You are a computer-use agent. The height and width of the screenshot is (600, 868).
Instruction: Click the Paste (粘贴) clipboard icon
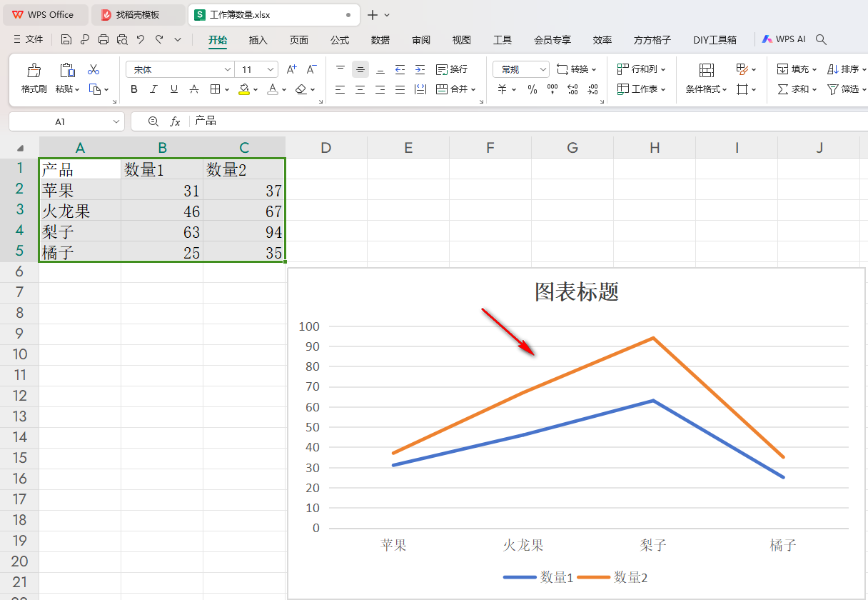pos(67,70)
